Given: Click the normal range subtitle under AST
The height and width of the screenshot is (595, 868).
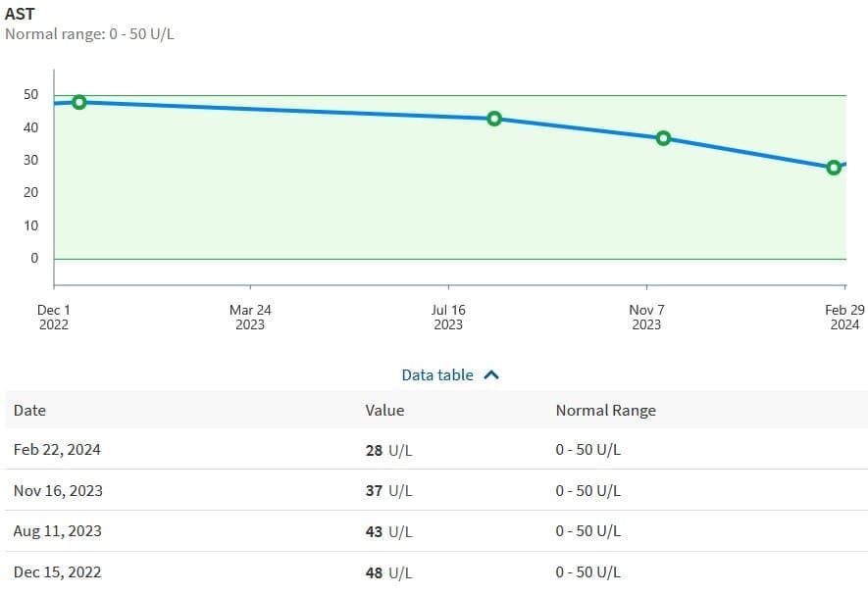Looking at the screenshot, I should coord(90,34).
